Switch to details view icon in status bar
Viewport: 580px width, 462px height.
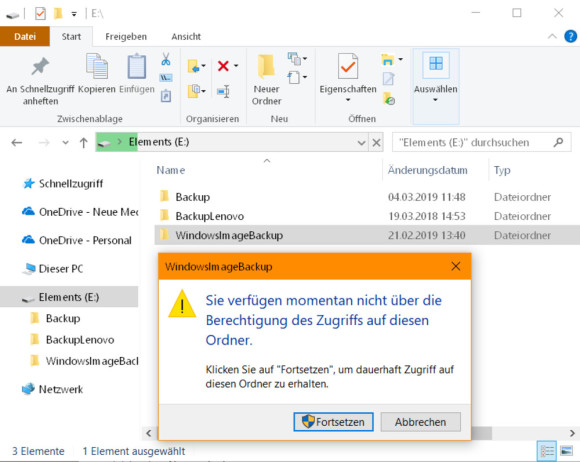547,451
